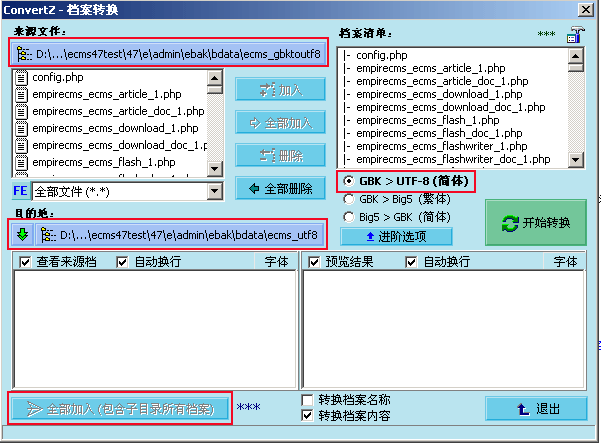Click the green down-arrow destination icon
601x444 pixels.
[x=21, y=236]
